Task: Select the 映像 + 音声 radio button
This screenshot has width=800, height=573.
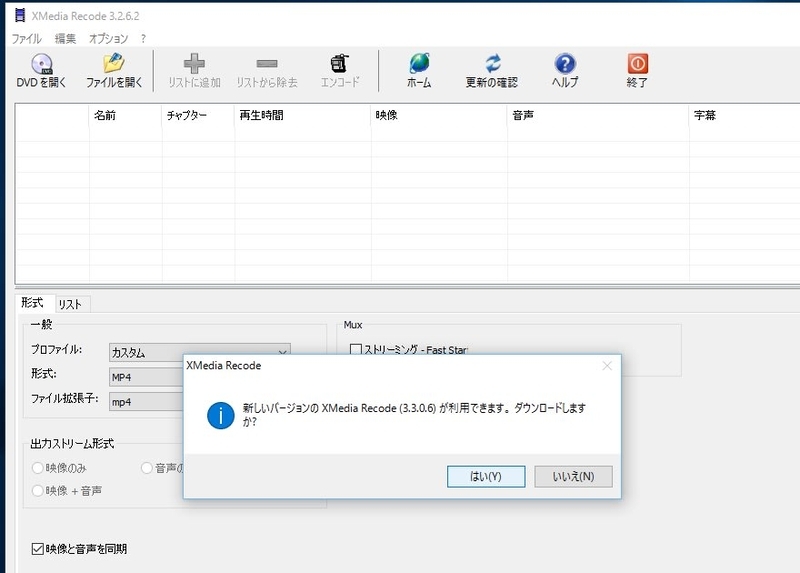Action: click(x=37, y=491)
